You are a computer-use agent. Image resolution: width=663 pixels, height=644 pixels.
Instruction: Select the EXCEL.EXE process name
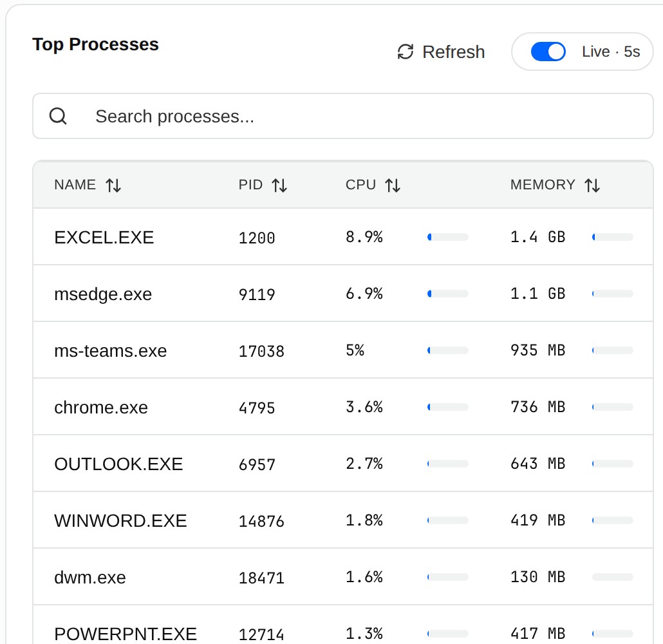(104, 238)
